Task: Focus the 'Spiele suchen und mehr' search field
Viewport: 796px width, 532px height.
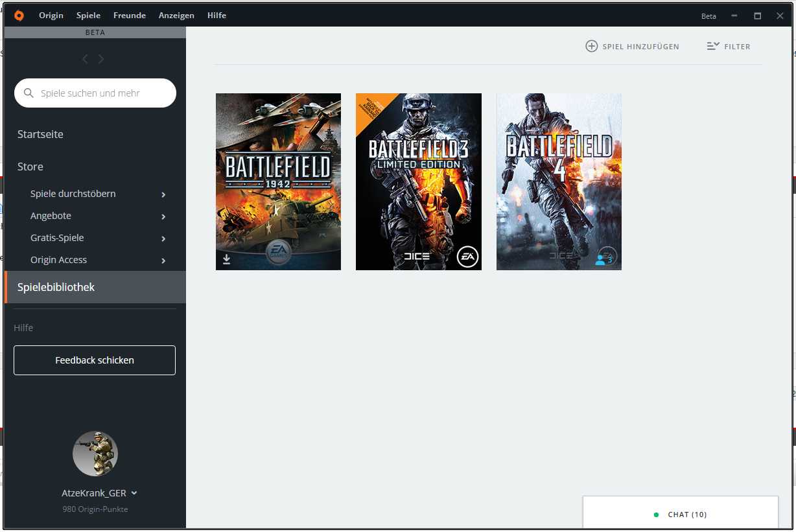Action: click(95, 93)
